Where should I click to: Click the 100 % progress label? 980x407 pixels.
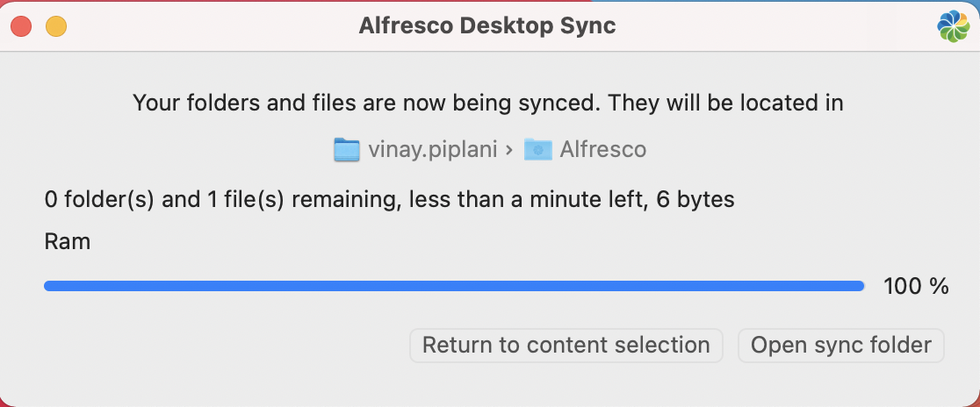pos(916,286)
